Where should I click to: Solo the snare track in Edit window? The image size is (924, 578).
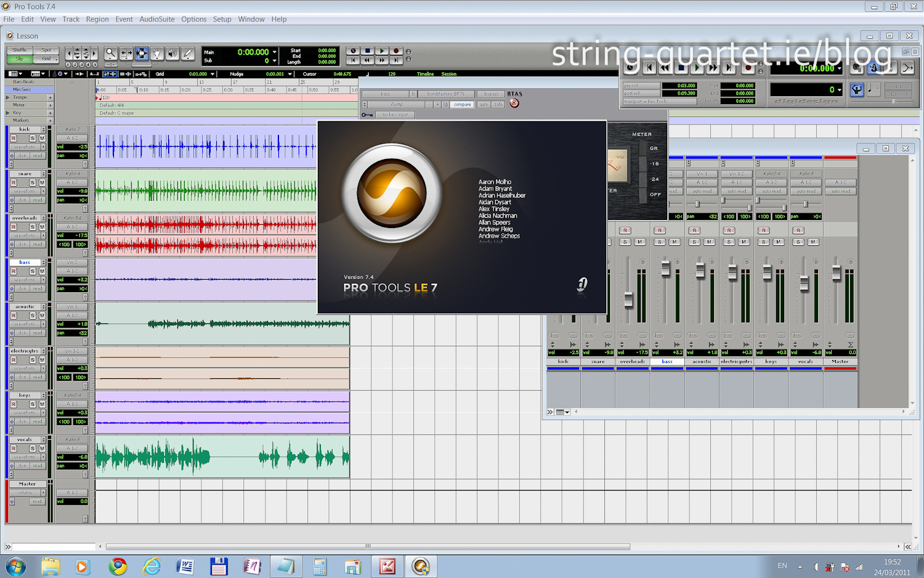click(x=33, y=182)
